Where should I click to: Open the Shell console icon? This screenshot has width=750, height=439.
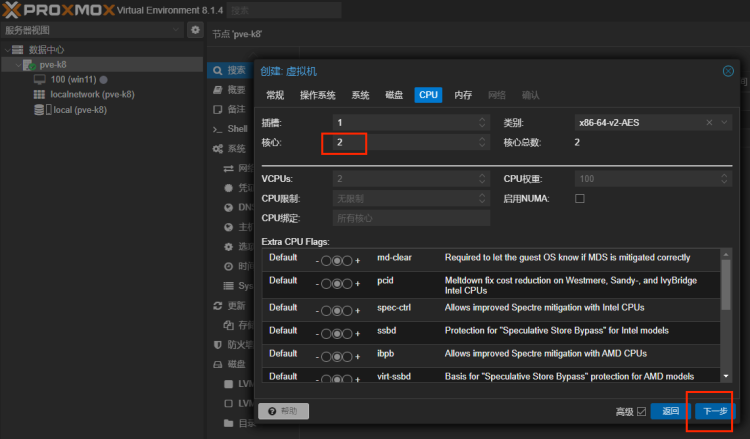coord(218,129)
